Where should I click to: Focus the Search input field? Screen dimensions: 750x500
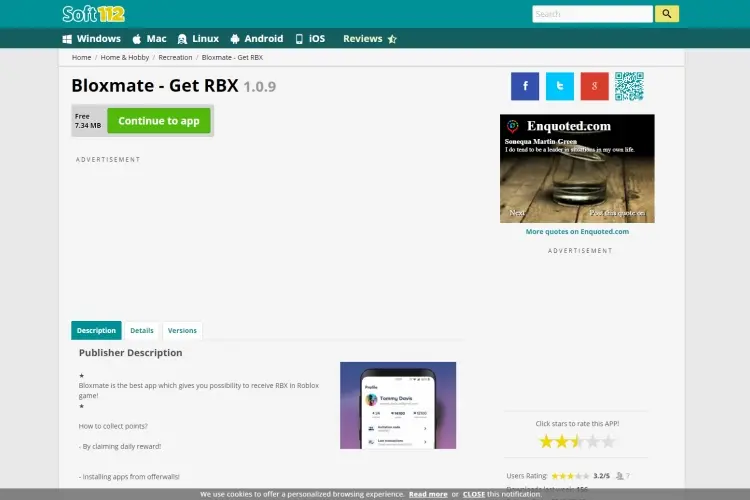592,14
